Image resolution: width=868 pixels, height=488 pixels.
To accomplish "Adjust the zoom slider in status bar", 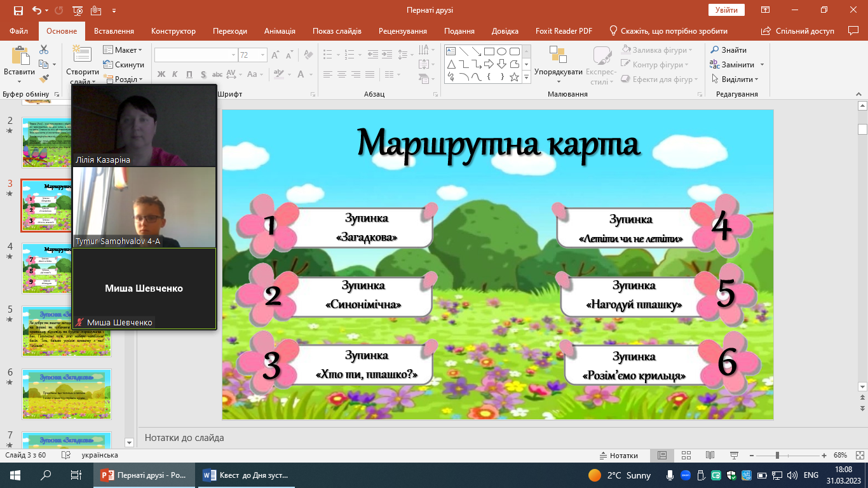I will (x=777, y=456).
